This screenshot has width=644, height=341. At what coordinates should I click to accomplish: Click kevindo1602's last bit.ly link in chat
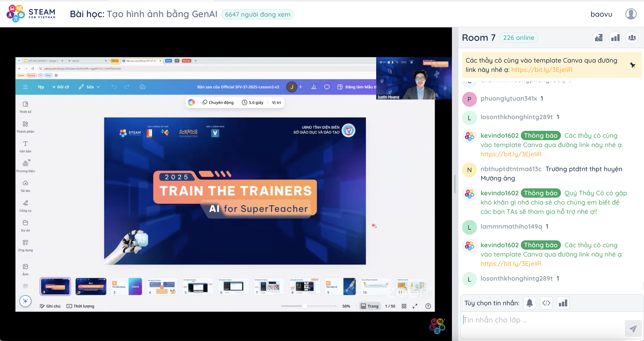(x=511, y=264)
